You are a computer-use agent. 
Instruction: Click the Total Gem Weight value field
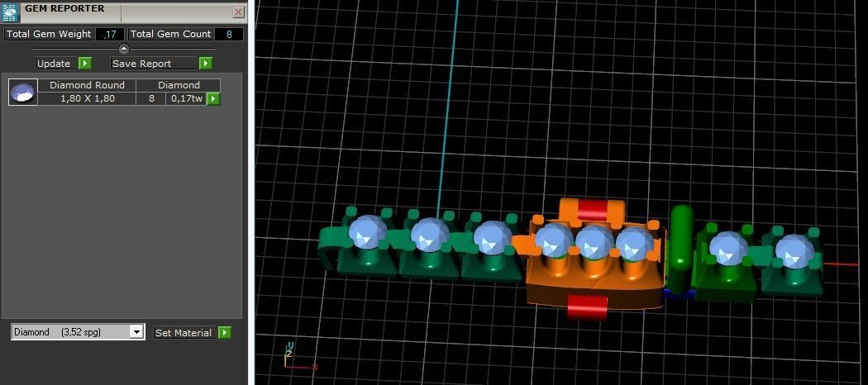(x=110, y=35)
